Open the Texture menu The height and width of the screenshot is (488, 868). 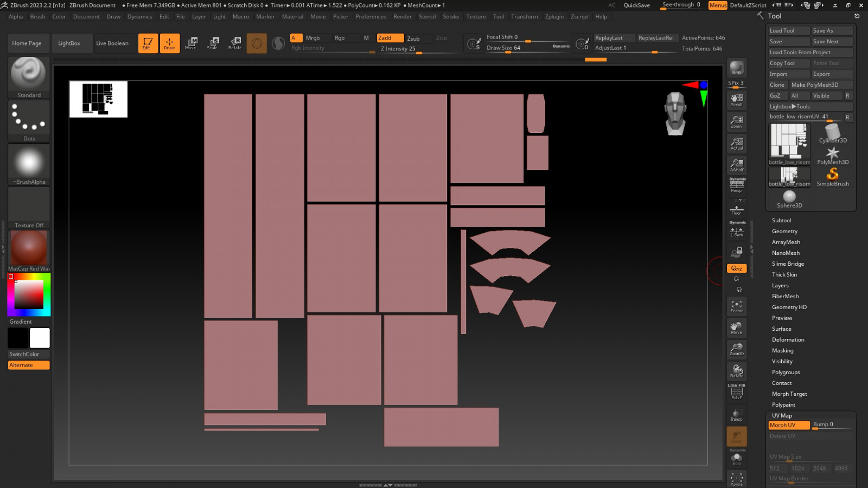click(476, 17)
